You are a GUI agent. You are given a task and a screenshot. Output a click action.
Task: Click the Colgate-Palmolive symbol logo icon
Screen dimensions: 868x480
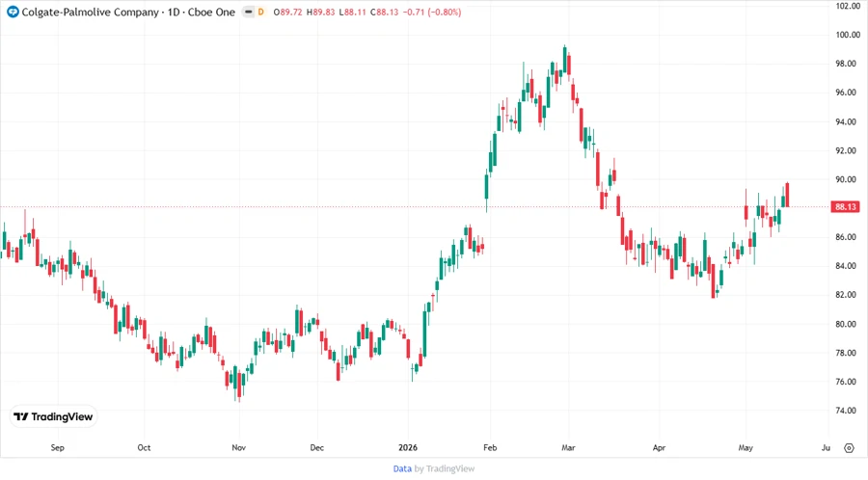pos(13,12)
